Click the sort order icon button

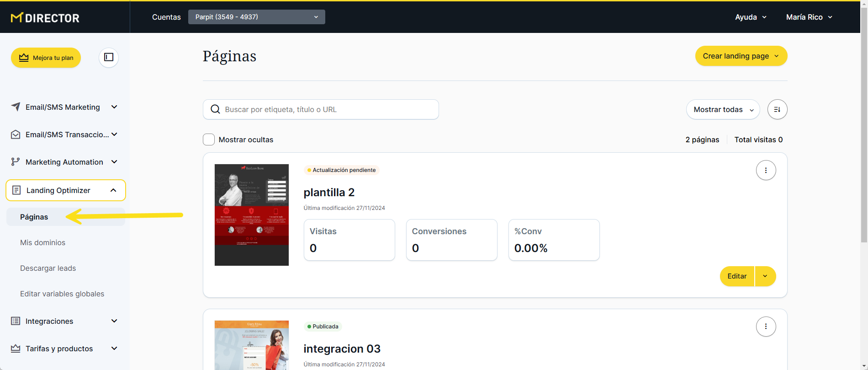coord(777,109)
